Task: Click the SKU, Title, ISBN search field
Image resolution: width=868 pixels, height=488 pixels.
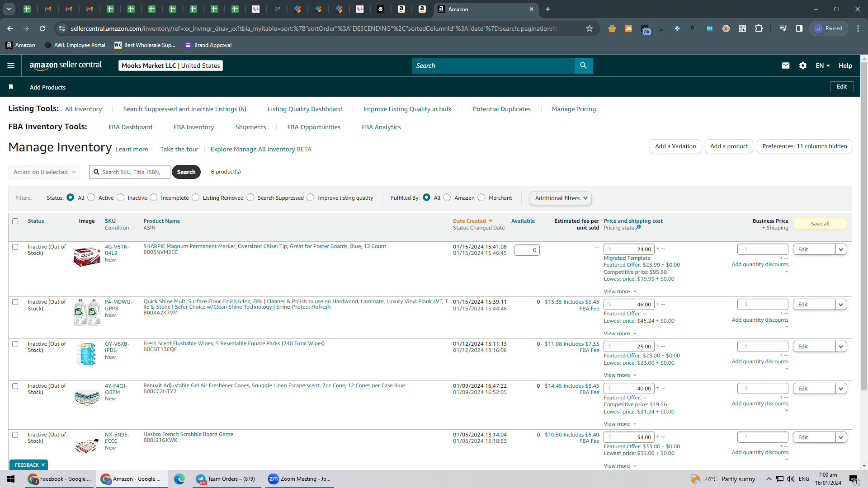Action: pos(130,172)
